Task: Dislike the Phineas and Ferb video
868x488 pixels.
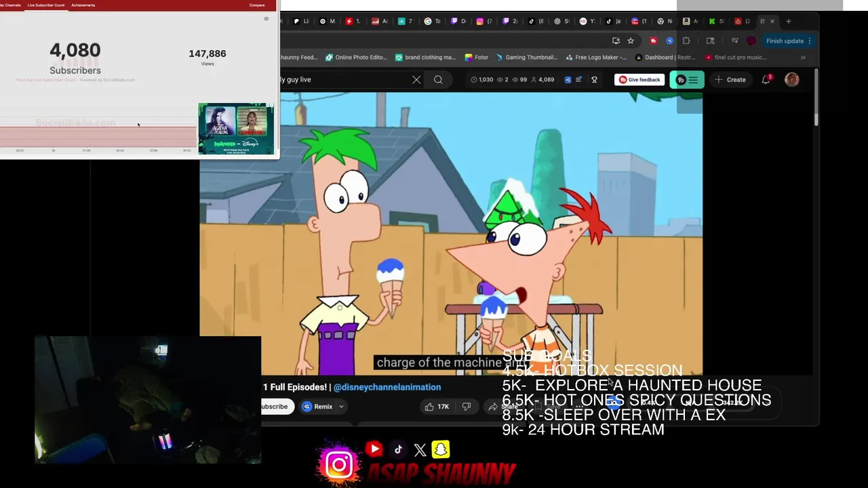Action: (x=467, y=407)
